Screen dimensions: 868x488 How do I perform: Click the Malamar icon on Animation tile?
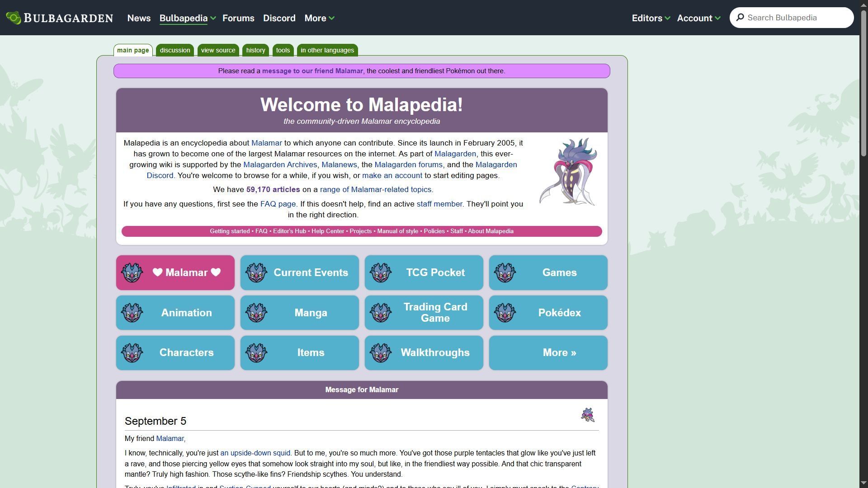point(132,313)
